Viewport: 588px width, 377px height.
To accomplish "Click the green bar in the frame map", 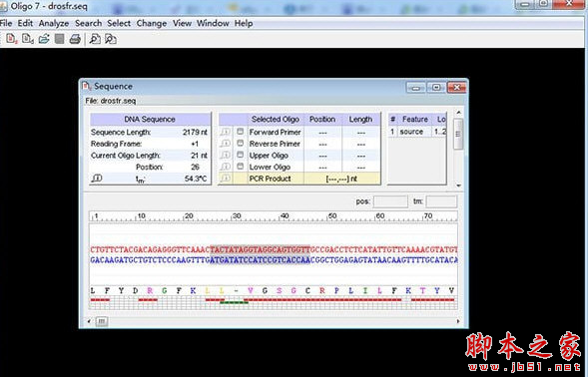I will point(234,302).
